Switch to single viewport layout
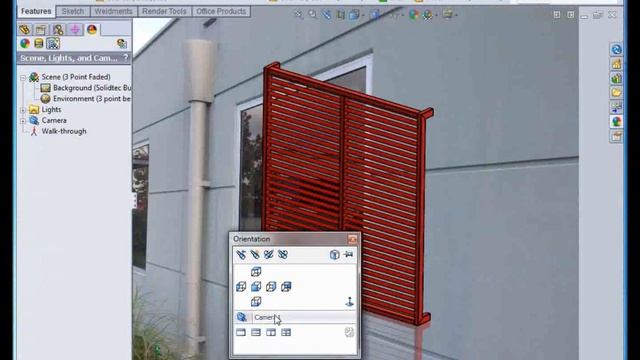640x360 pixels. point(241,333)
